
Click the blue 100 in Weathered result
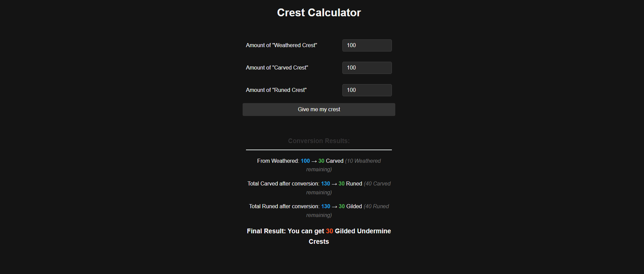click(x=305, y=161)
